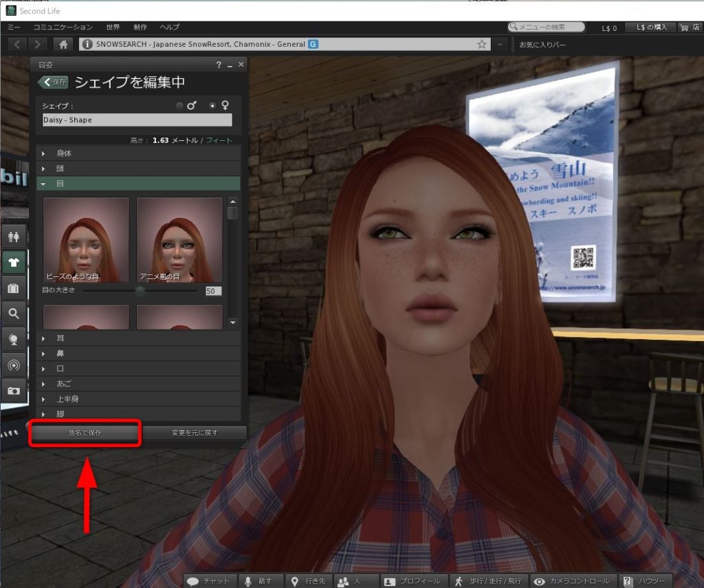
Task: Collapse the 目 section
Action: click(138, 184)
